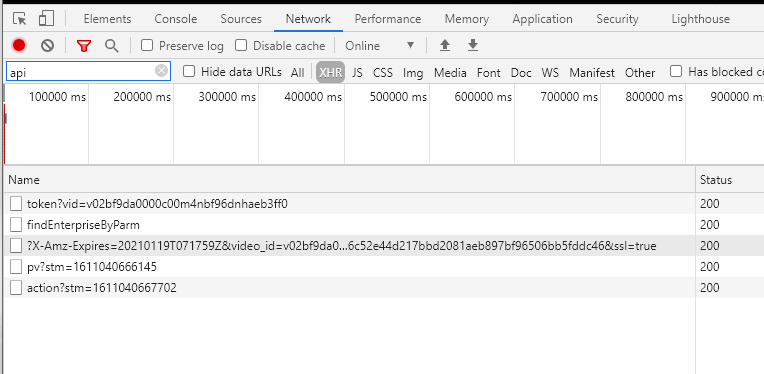Switch to the Elements tab
The height and width of the screenshot is (374, 764).
point(107,19)
